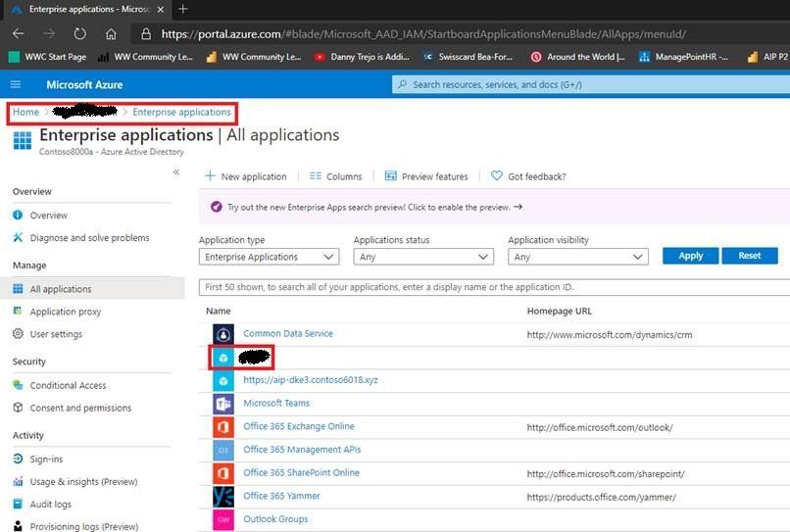The height and width of the screenshot is (532, 790).
Task: Open the Columns chooser
Action: point(335,176)
